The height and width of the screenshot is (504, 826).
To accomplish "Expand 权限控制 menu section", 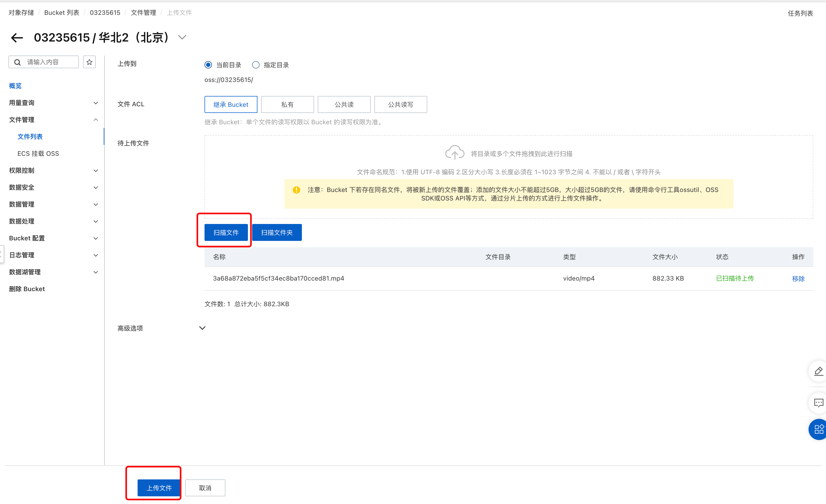I will point(96,171).
